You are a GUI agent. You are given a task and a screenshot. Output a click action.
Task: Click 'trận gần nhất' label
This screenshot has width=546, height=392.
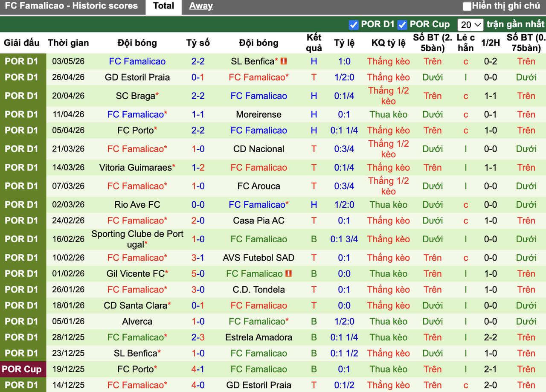(516, 25)
